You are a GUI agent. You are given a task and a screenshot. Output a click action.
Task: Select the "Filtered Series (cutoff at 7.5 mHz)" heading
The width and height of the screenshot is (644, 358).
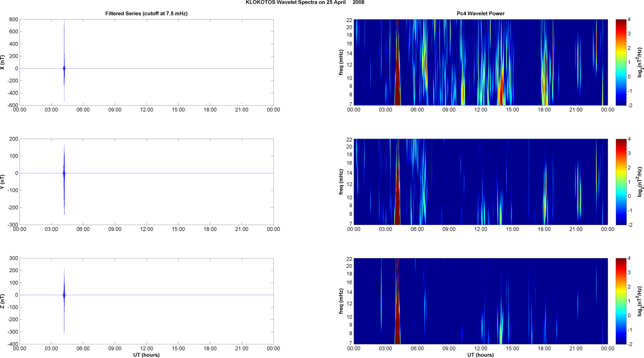click(147, 13)
